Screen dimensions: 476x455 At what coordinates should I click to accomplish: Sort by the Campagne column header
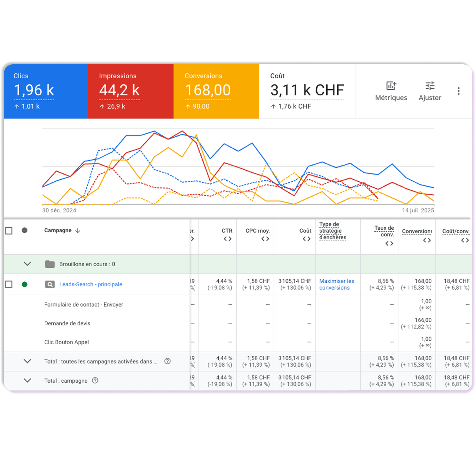[58, 230]
